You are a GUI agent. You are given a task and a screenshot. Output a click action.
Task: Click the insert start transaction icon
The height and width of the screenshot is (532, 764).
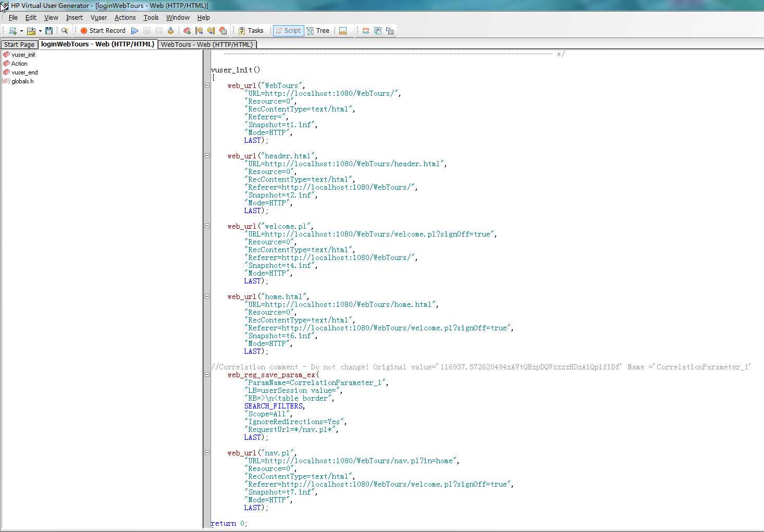pos(199,31)
